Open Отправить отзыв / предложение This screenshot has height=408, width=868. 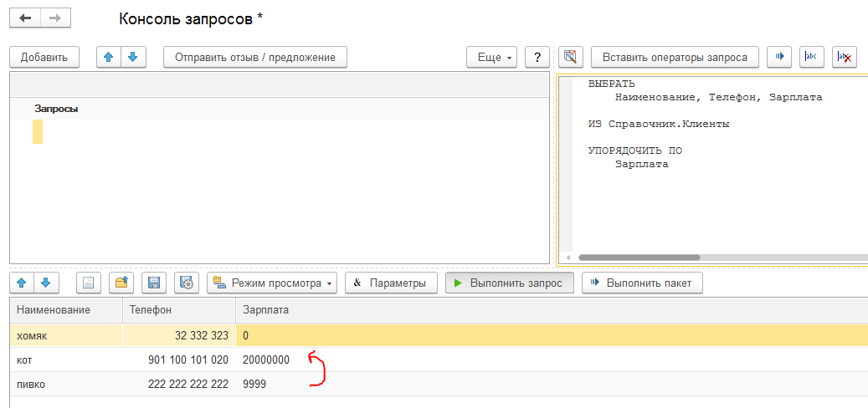pos(255,57)
